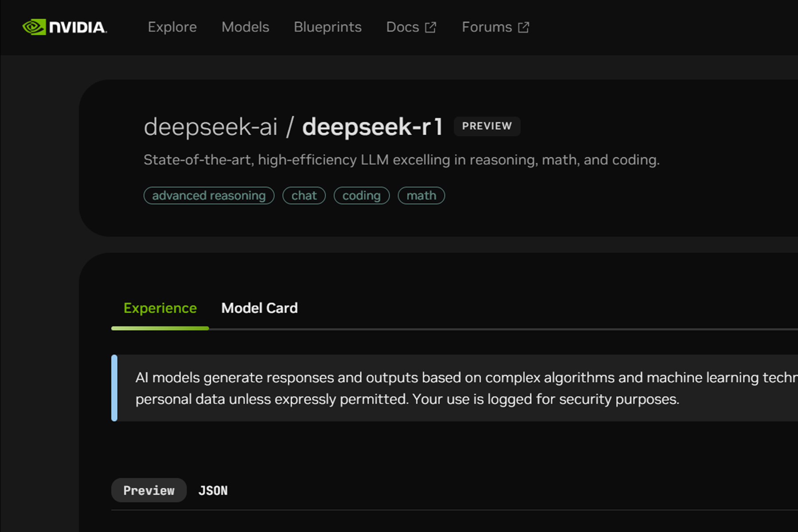Select the chat tag

304,196
